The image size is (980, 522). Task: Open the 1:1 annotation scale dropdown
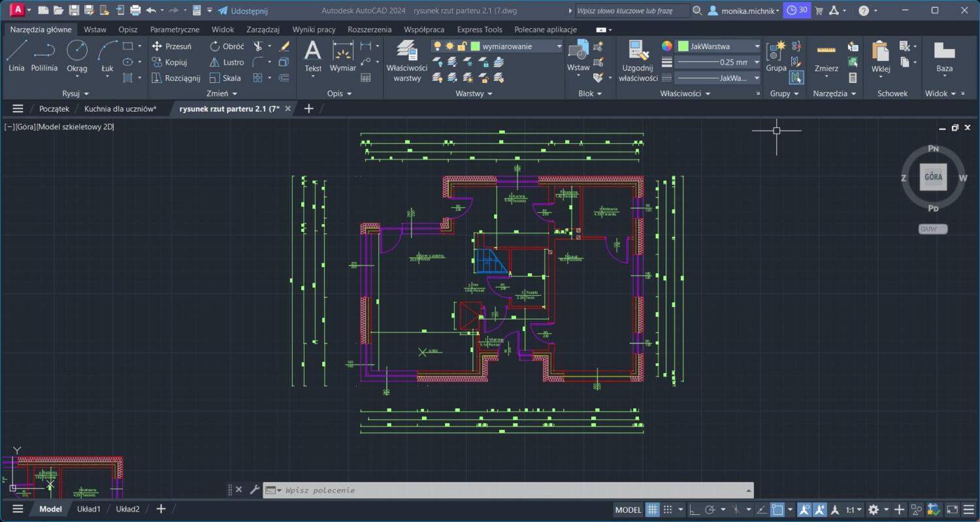[x=854, y=510]
